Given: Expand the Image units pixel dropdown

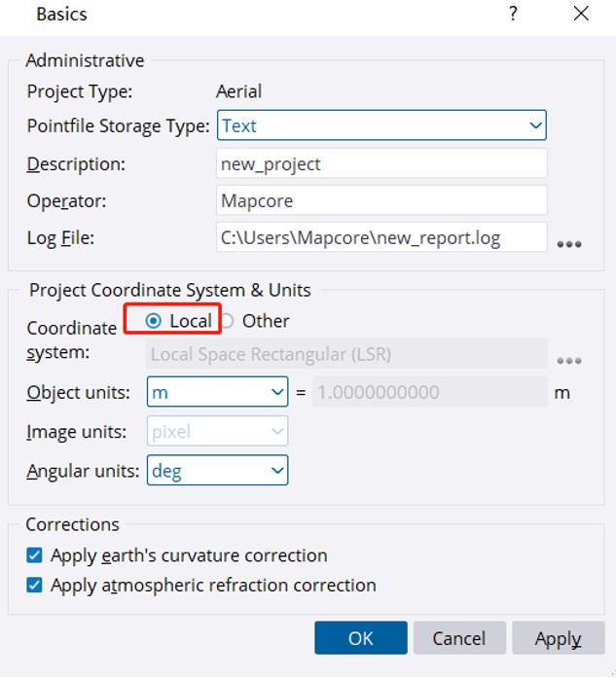Looking at the screenshot, I should pos(217,432).
